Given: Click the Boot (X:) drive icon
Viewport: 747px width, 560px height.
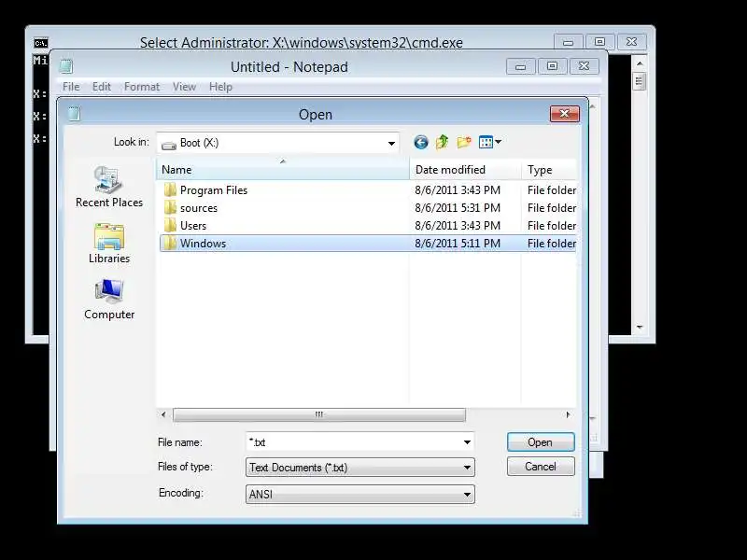Looking at the screenshot, I should pyautogui.click(x=169, y=145).
